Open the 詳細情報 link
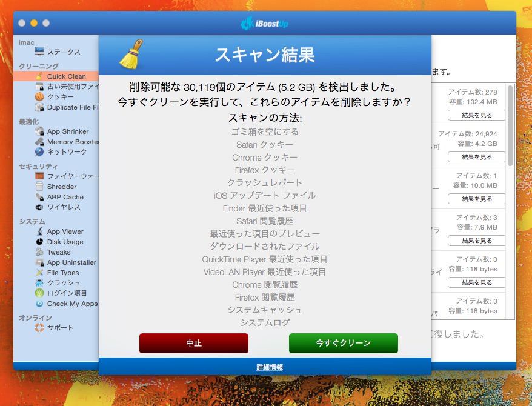532x406 pixels. click(270, 367)
